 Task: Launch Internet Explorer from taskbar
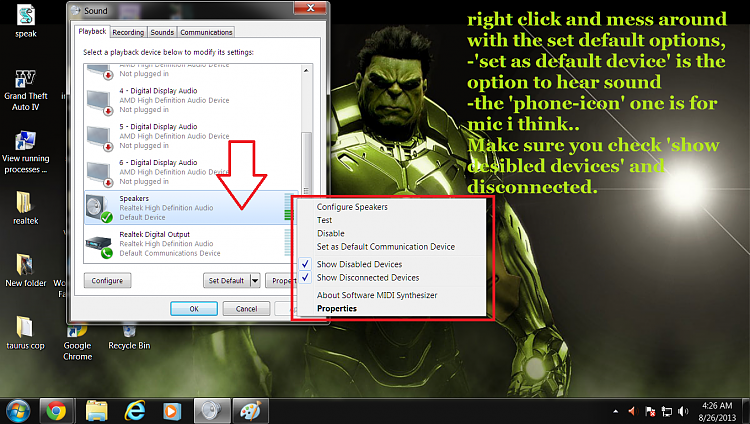134,411
